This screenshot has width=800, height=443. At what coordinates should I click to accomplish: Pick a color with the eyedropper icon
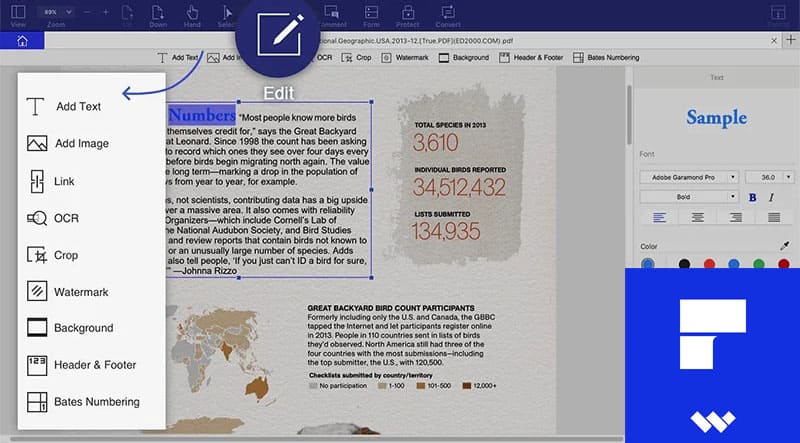tap(785, 246)
